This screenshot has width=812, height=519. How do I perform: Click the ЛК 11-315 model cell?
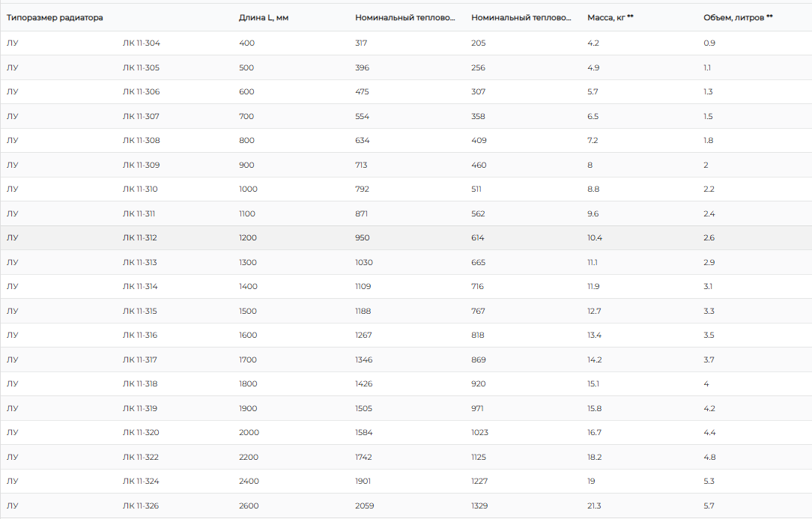[140, 311]
